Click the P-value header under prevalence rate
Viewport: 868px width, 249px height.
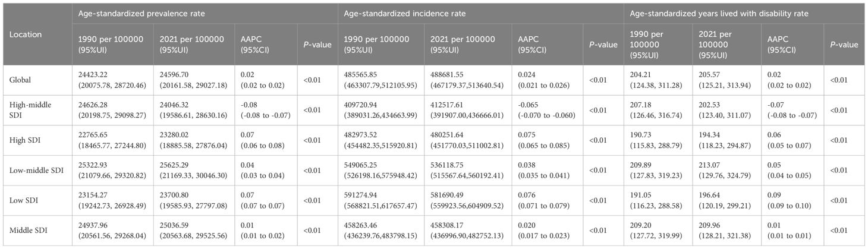pos(313,45)
